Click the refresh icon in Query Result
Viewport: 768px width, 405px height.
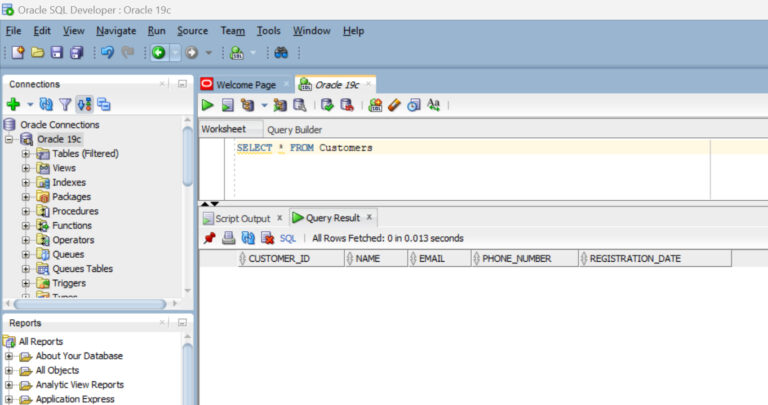coord(248,238)
